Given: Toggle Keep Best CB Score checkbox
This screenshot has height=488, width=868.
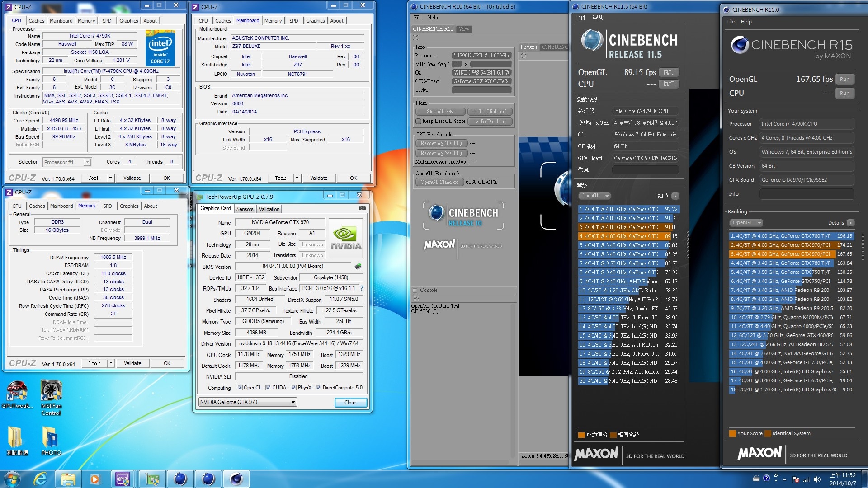Looking at the screenshot, I should pyautogui.click(x=418, y=121).
